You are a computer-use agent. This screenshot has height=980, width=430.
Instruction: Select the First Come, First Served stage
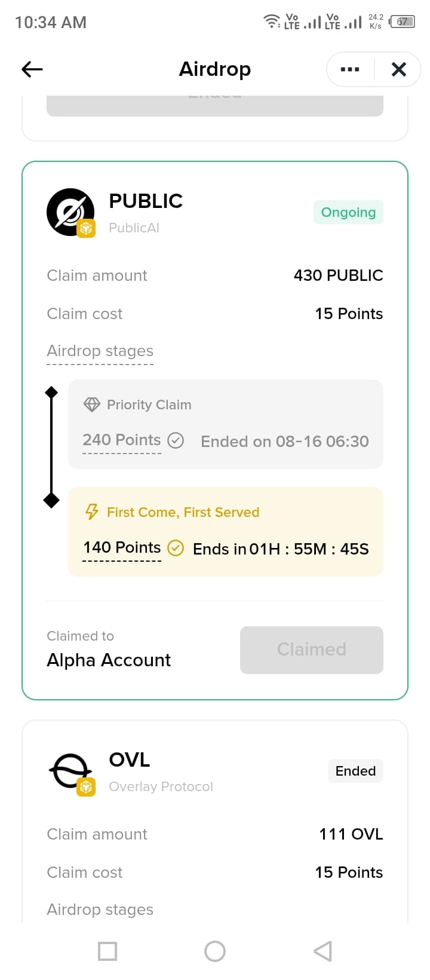(x=226, y=532)
